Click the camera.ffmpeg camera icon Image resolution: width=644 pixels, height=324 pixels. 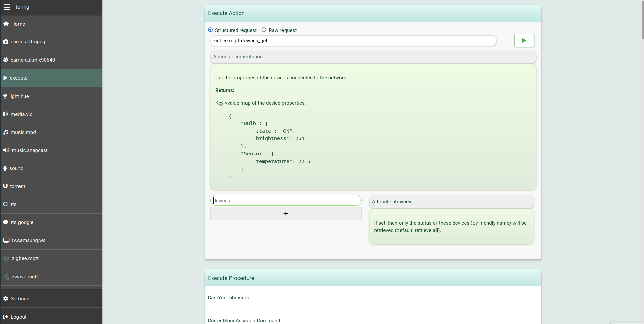click(6, 42)
